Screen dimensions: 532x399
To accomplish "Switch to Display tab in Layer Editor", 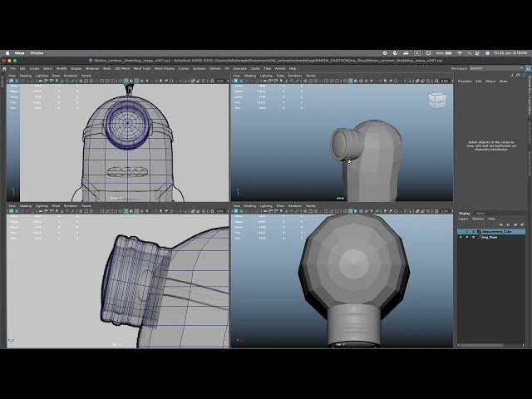I will pyautogui.click(x=465, y=214).
